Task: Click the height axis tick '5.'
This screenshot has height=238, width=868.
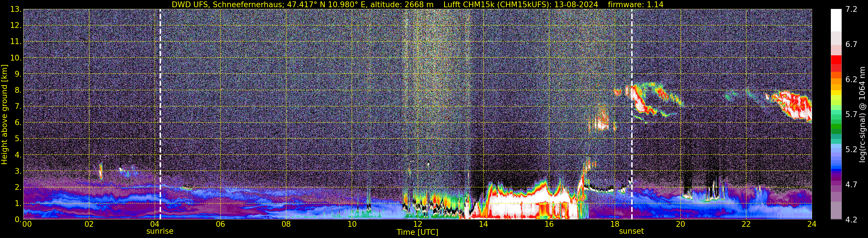Action: coord(18,139)
